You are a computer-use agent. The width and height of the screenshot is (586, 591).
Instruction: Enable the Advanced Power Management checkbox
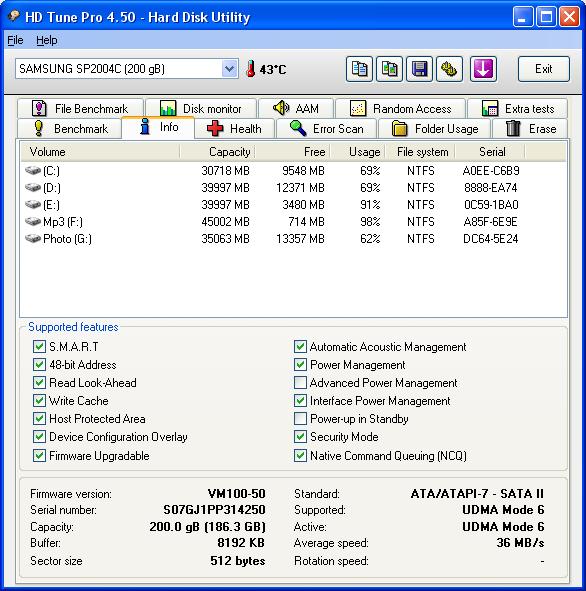[x=300, y=383]
